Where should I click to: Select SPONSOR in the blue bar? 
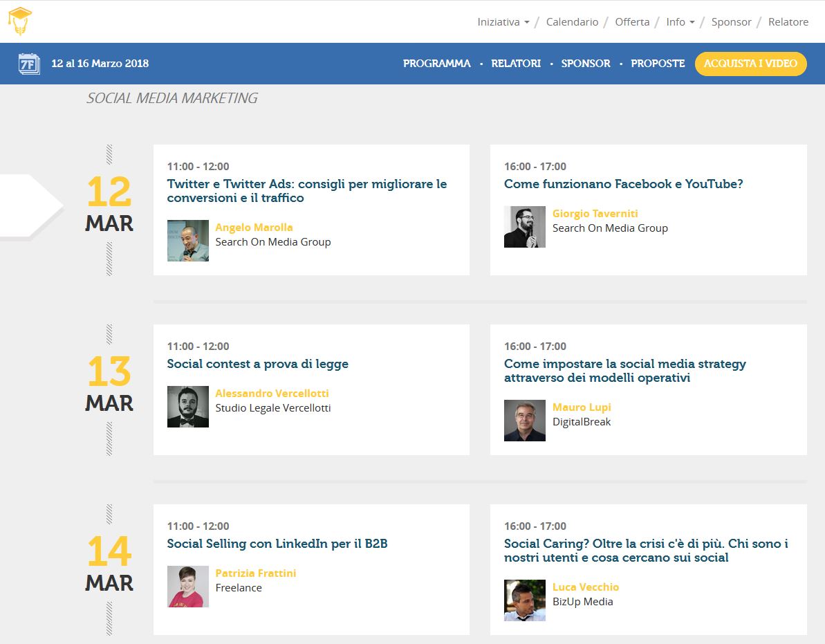(x=586, y=64)
